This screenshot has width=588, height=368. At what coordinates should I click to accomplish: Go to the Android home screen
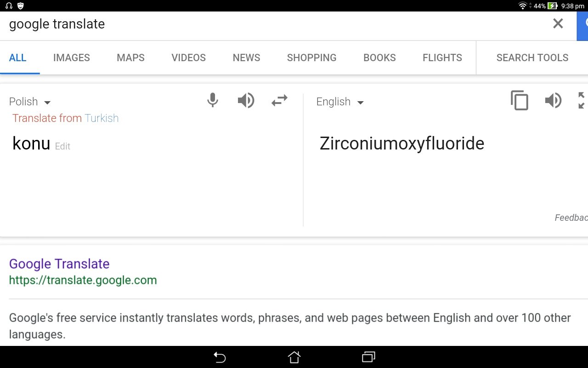[x=294, y=357]
